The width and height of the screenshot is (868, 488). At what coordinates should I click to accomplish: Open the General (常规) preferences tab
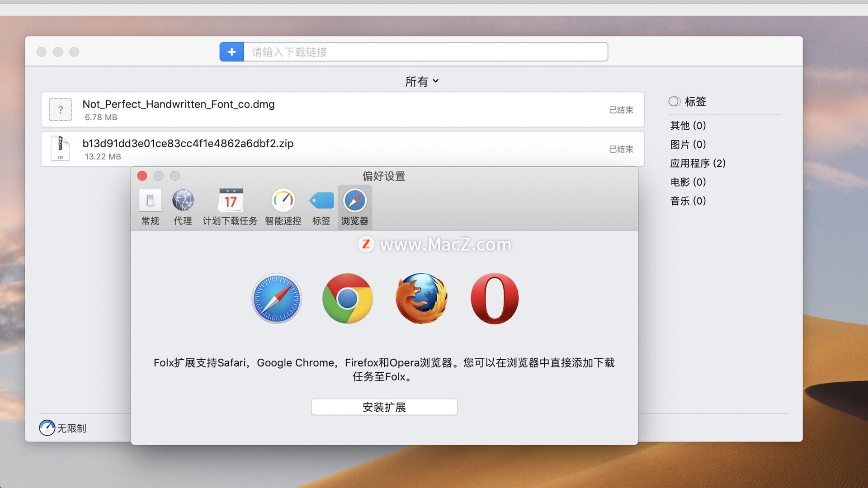pyautogui.click(x=150, y=207)
